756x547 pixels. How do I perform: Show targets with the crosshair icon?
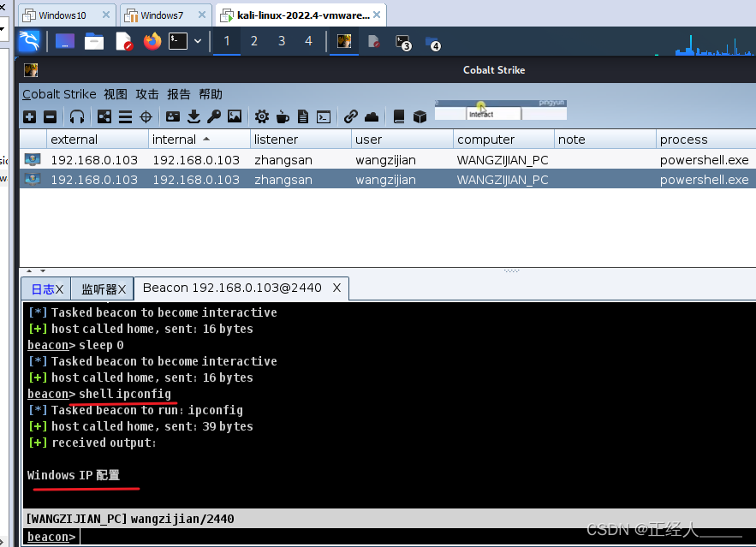pyautogui.click(x=146, y=116)
